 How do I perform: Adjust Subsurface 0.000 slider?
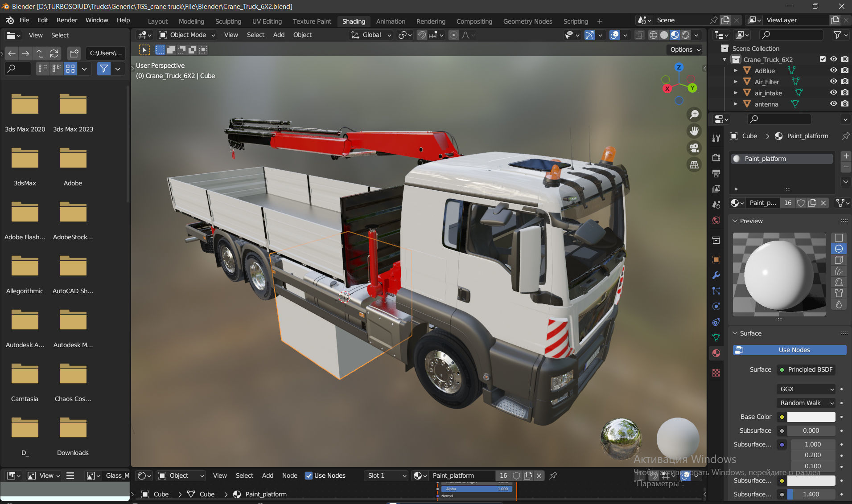coord(811,430)
